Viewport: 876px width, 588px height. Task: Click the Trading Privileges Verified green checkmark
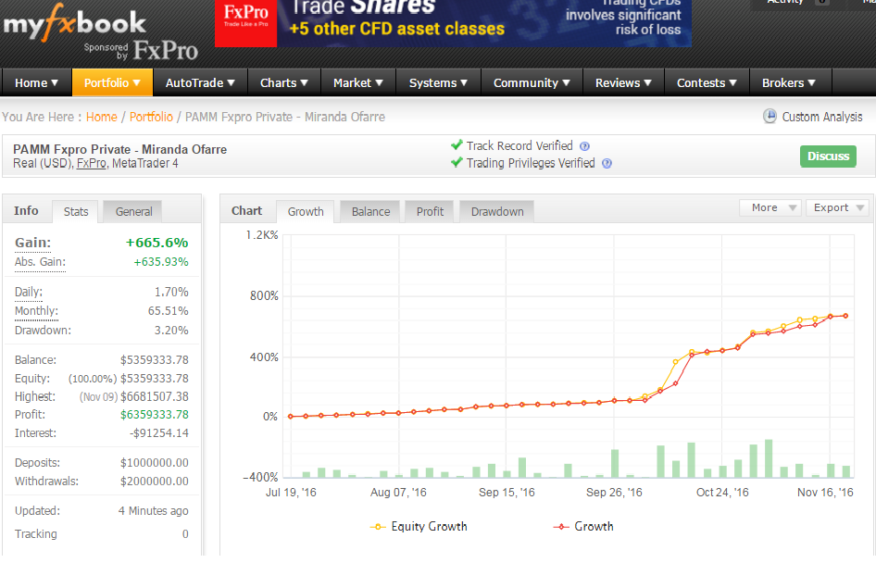(x=457, y=162)
